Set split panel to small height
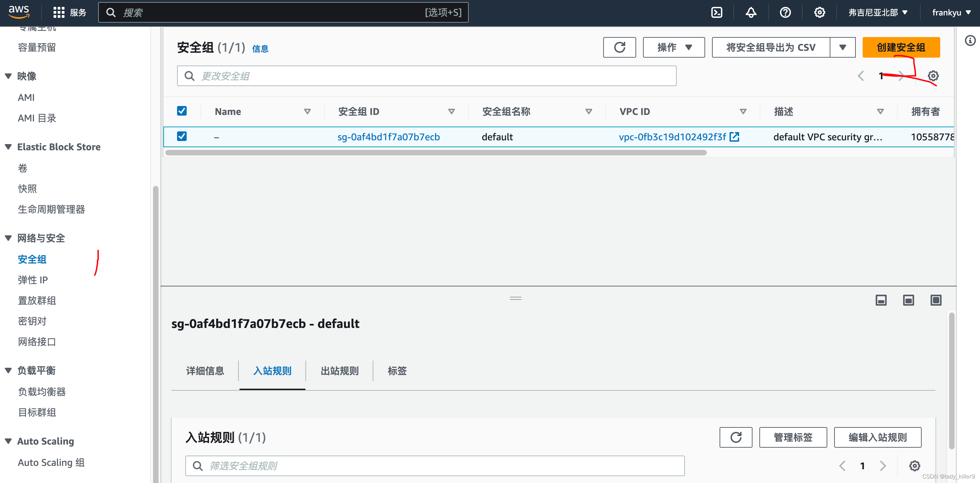980x483 pixels. [881, 300]
